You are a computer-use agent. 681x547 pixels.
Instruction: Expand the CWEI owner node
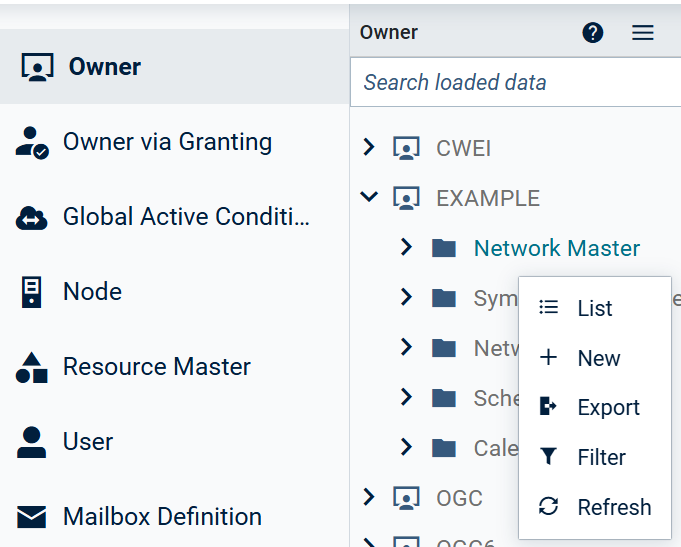(x=369, y=147)
